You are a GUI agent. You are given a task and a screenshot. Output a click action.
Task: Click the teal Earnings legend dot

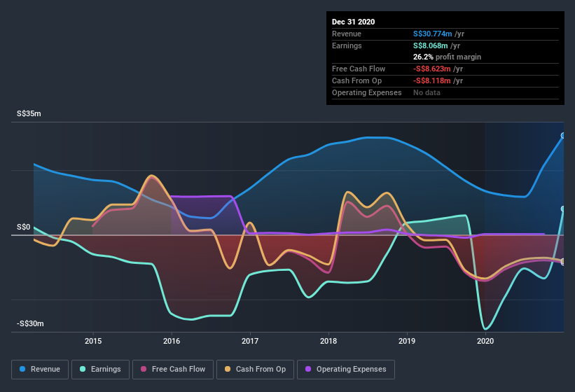point(83,369)
